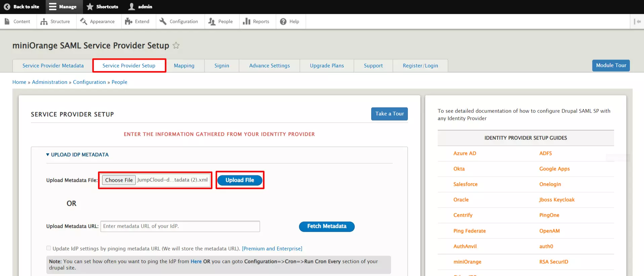This screenshot has width=644, height=276.
Task: Focus the Upload Metadata URL field
Action: pyautogui.click(x=180, y=226)
